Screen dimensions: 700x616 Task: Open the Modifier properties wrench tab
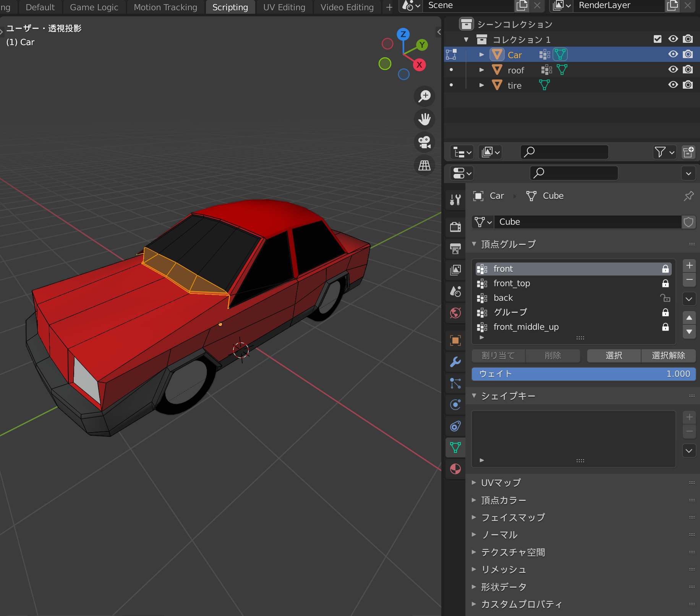point(455,362)
